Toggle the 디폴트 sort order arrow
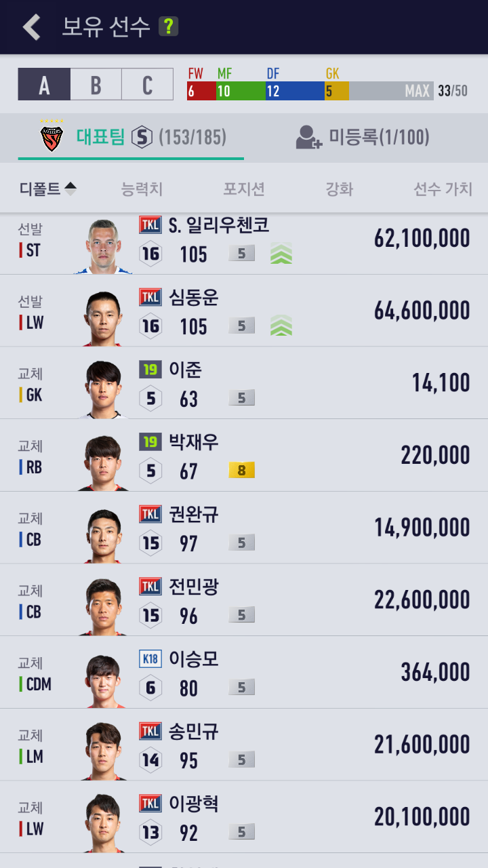Image resolution: width=488 pixels, height=868 pixels. [70, 189]
